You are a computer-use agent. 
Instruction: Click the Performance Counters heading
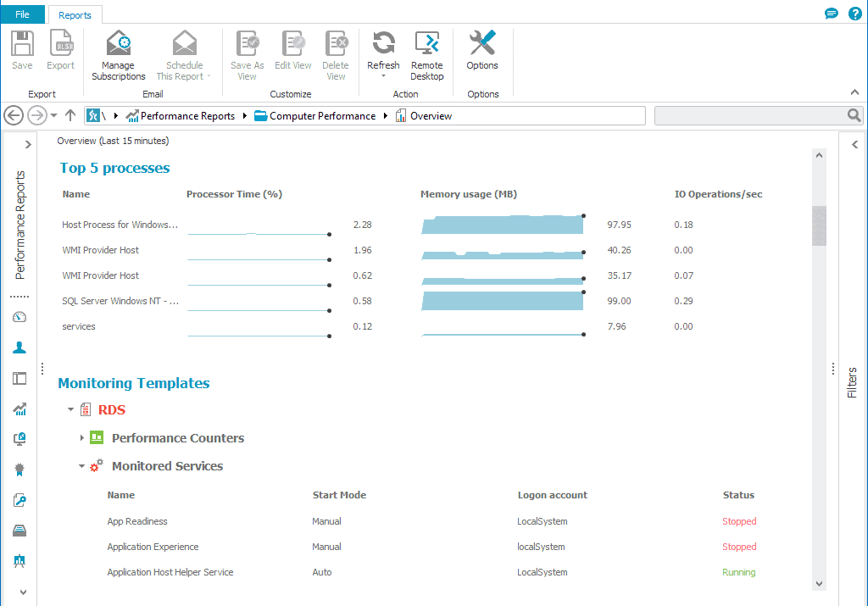[x=178, y=437]
